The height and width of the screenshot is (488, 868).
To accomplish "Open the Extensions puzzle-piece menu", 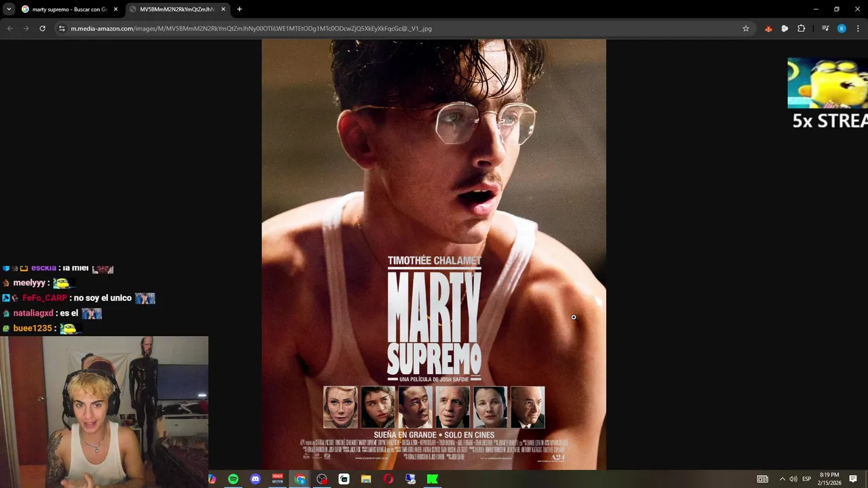I will [x=802, y=28].
